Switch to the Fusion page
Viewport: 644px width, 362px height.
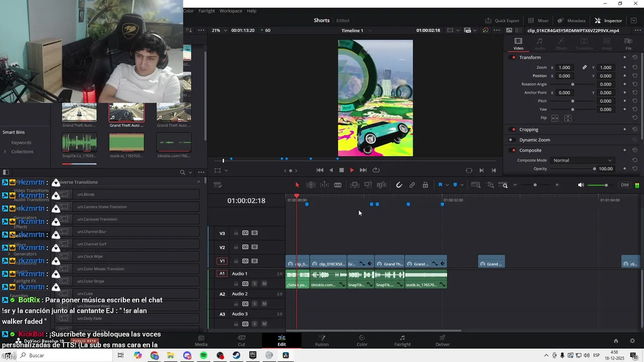click(322, 340)
